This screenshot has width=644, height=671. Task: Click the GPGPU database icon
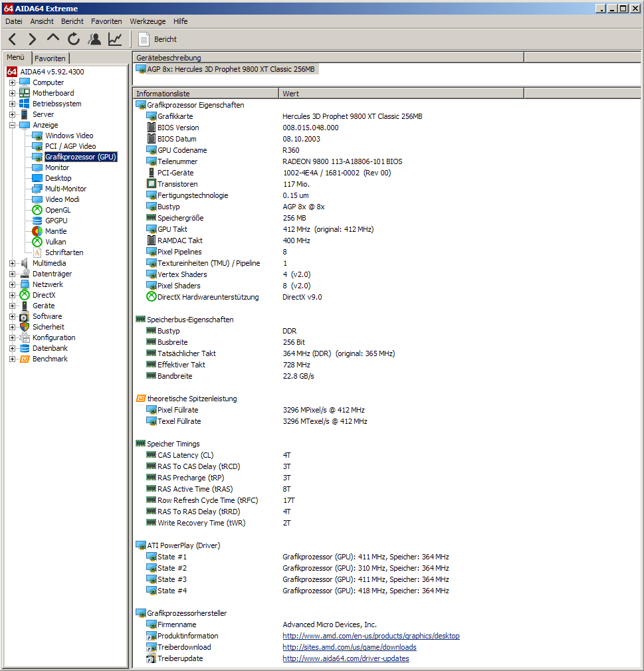point(37,221)
